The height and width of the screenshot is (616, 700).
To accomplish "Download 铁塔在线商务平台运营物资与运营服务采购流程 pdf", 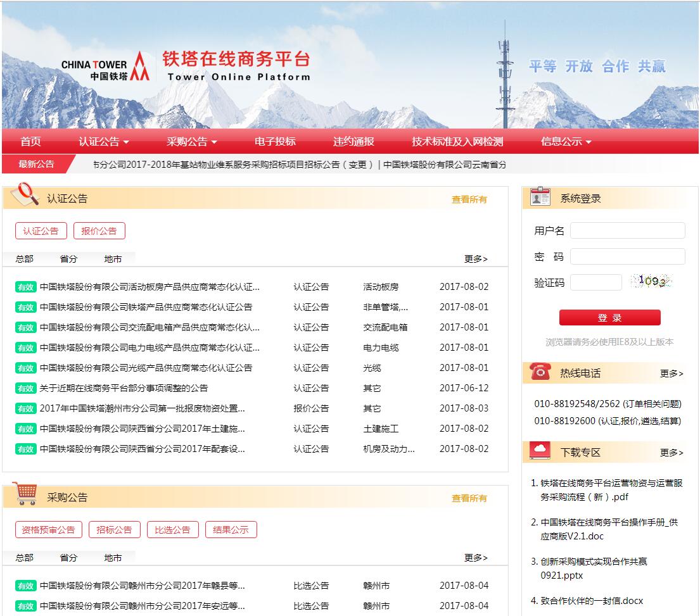I will click(x=611, y=490).
